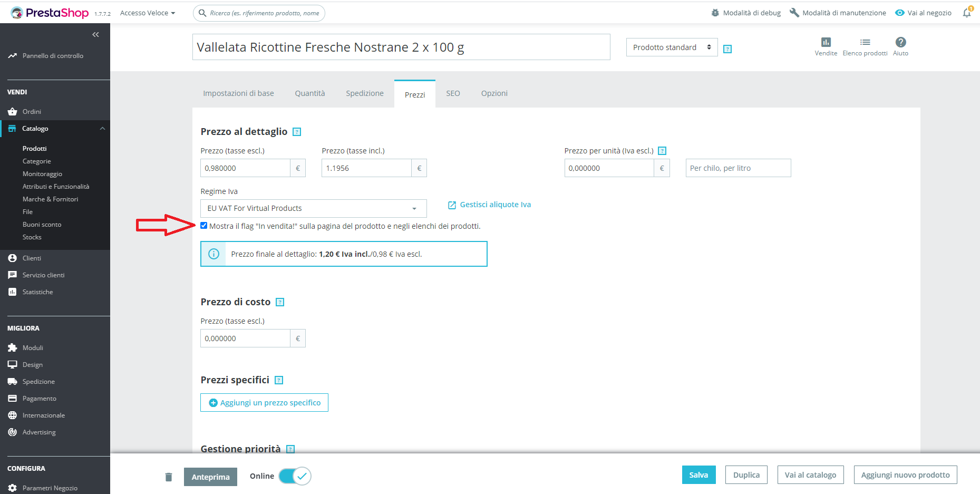Open Buoni sconto menu item

pyautogui.click(x=42, y=225)
